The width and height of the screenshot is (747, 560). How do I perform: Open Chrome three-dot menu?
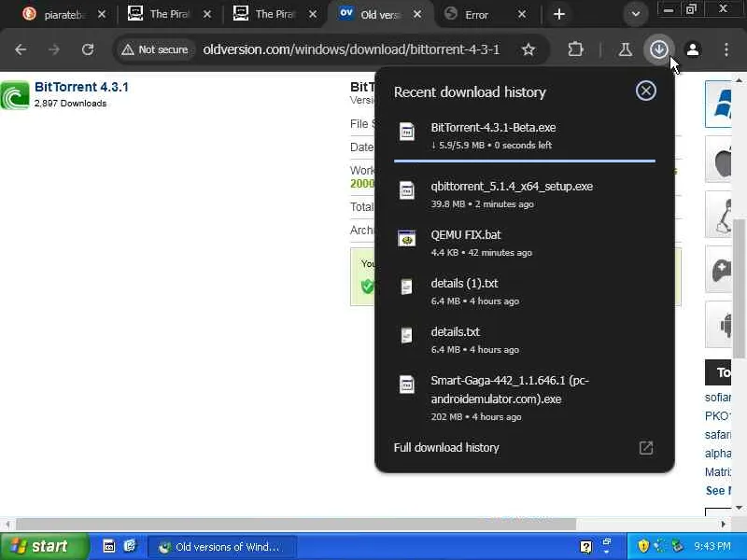(726, 49)
